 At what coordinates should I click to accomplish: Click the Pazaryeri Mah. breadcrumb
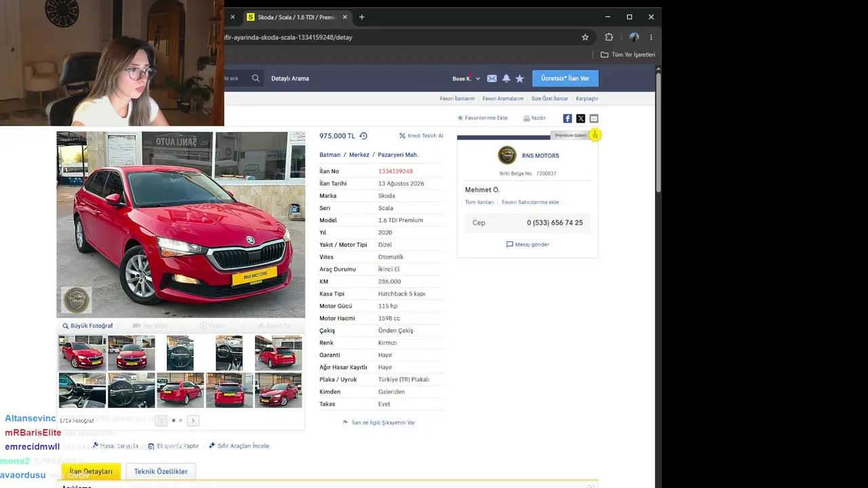(x=398, y=155)
